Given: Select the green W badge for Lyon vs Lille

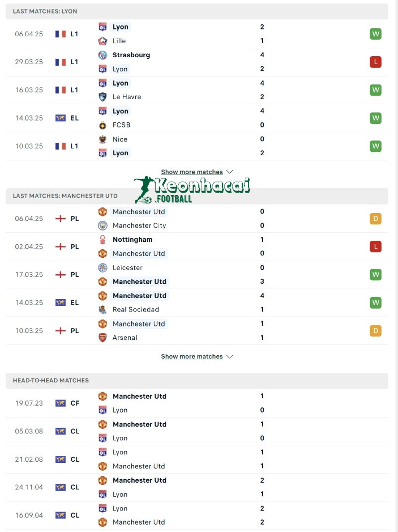Looking at the screenshot, I should pos(376,34).
